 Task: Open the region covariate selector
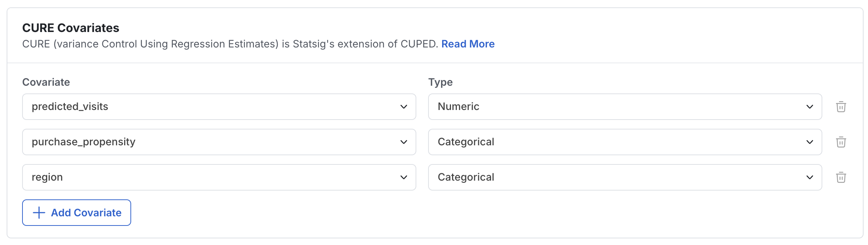(219, 177)
